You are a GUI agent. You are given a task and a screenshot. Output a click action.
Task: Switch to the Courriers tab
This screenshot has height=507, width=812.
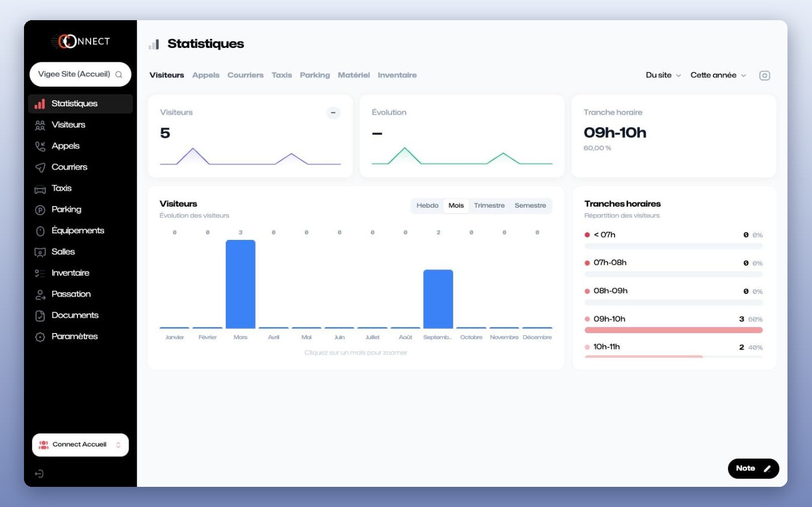245,75
